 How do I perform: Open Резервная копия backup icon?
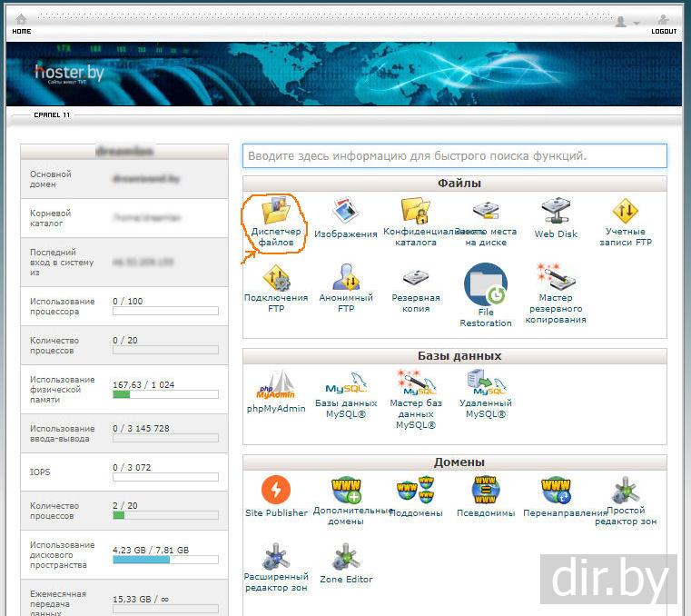(416, 277)
